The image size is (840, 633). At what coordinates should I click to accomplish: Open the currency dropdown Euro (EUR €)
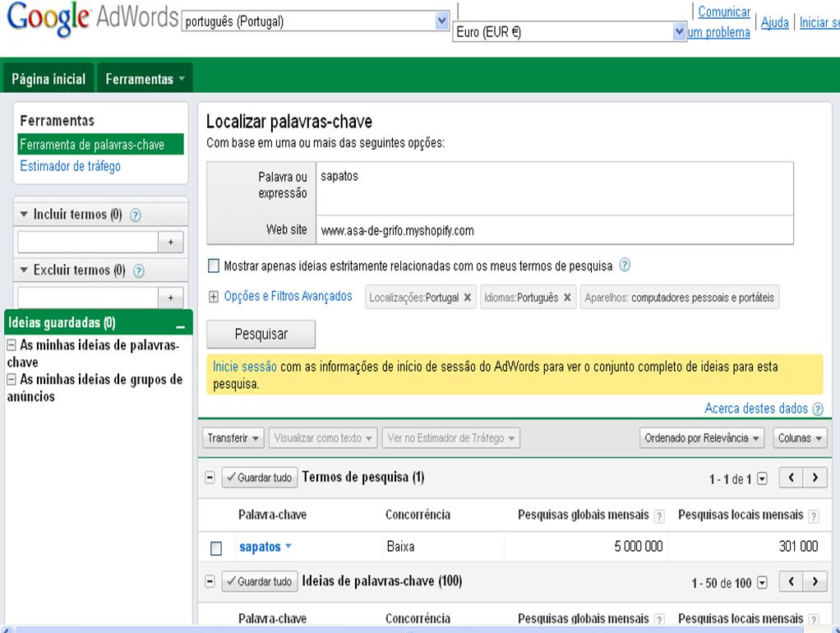click(x=570, y=32)
